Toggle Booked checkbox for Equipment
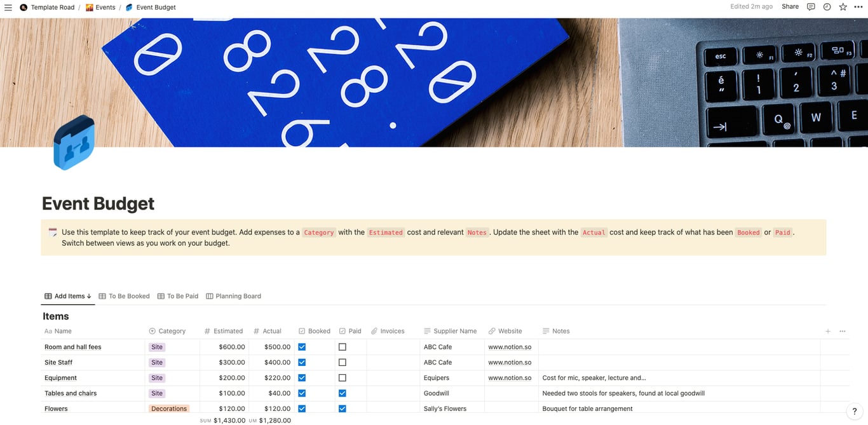Image resolution: width=868 pixels, height=425 pixels. click(x=302, y=378)
